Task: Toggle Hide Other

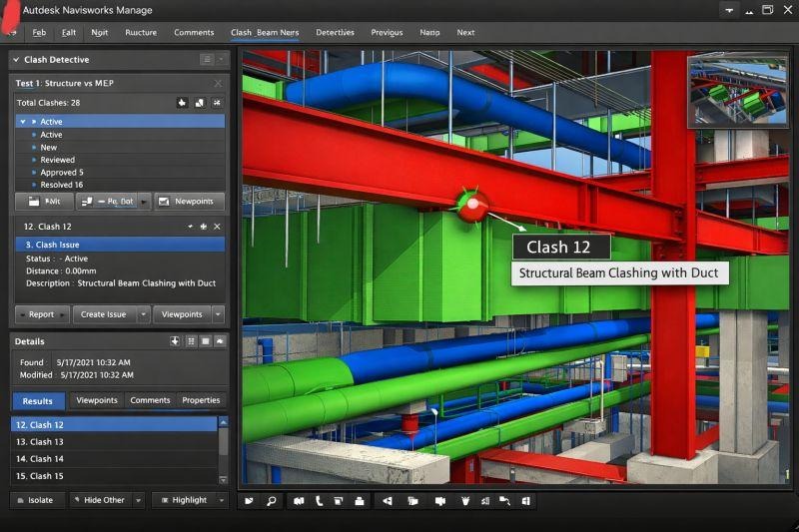Action: pos(101,500)
